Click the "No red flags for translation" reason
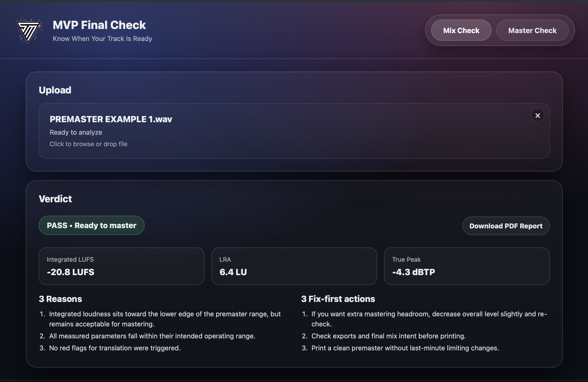588x382 pixels. pos(115,348)
